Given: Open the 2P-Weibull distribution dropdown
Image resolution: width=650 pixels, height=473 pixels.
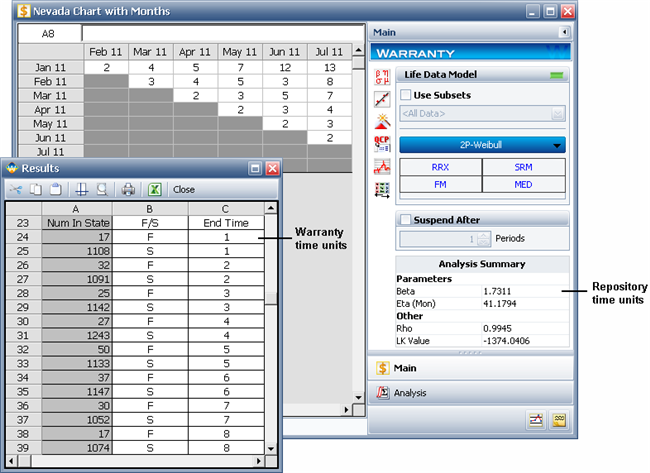Looking at the screenshot, I should click(x=482, y=145).
